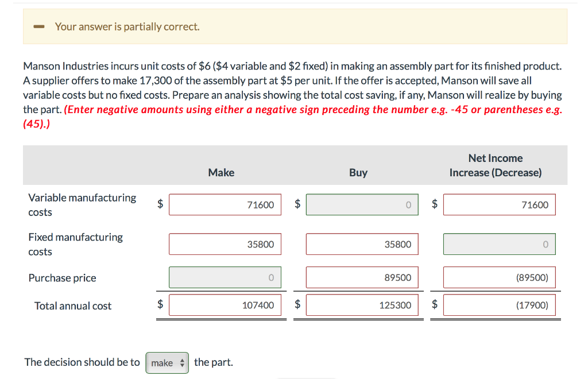This screenshot has width=588, height=379.
Task: Click the Make fixed manufacturing costs field showing 35800
Action: 225,243
